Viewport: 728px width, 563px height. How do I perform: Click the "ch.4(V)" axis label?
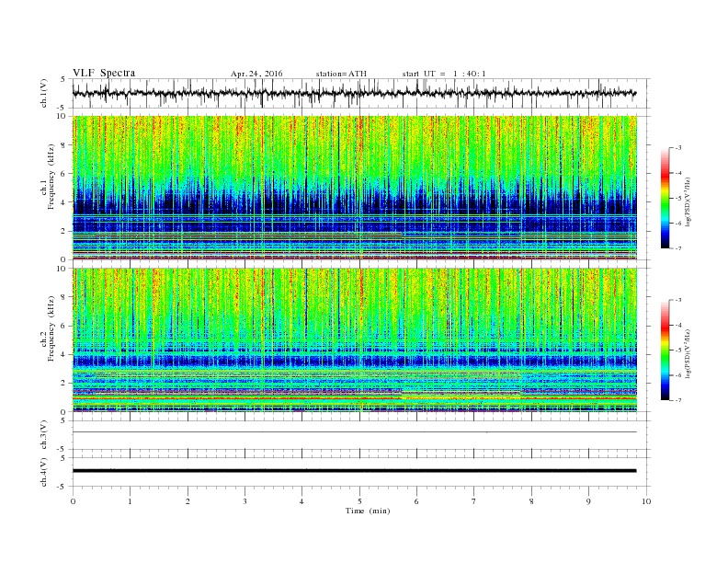tap(44, 473)
